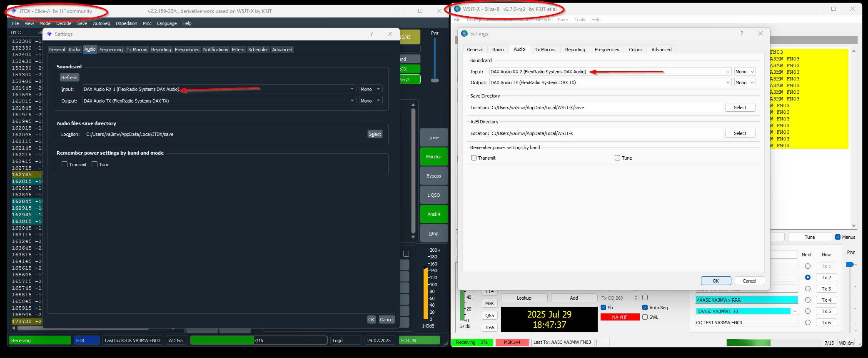The image size is (868, 358).
Task: Open Notifications tab in JTDX settings
Action: (x=216, y=50)
